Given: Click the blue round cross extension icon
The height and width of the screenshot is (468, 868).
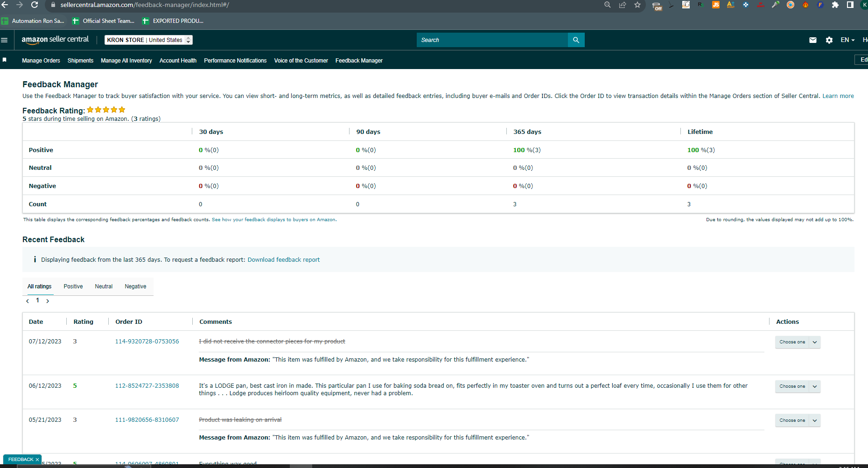Looking at the screenshot, I should coord(746,5).
